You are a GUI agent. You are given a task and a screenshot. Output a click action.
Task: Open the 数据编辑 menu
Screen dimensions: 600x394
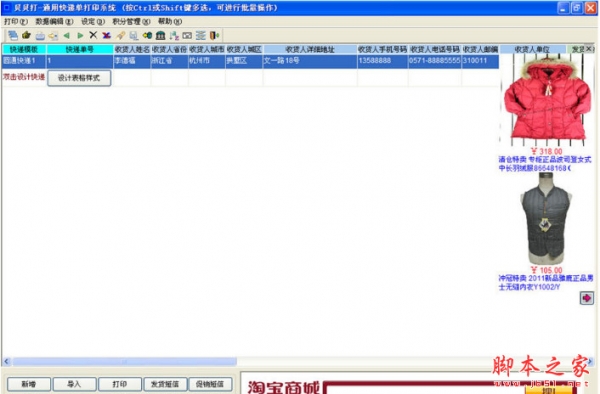pyautogui.click(x=54, y=21)
